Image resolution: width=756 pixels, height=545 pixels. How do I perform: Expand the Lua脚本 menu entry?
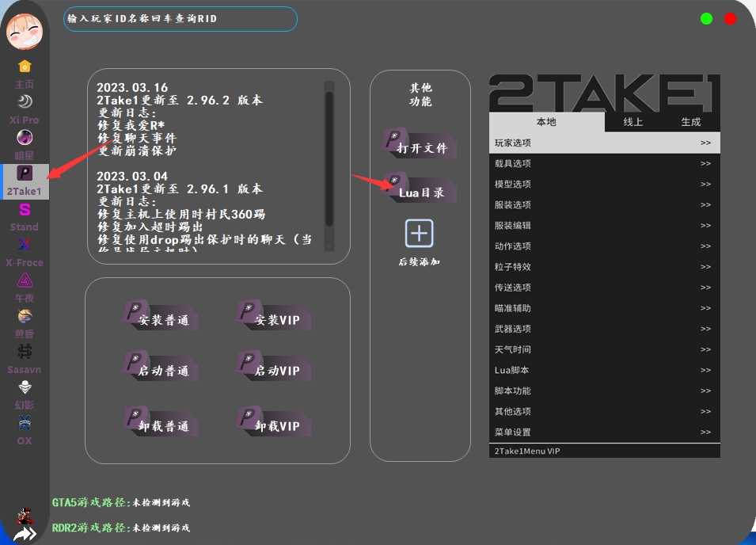604,370
